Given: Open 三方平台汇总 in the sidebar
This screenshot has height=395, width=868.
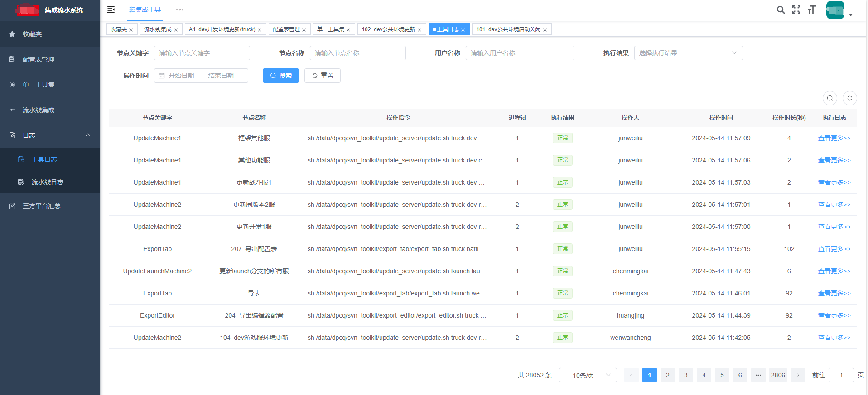Looking at the screenshot, I should coord(50,206).
